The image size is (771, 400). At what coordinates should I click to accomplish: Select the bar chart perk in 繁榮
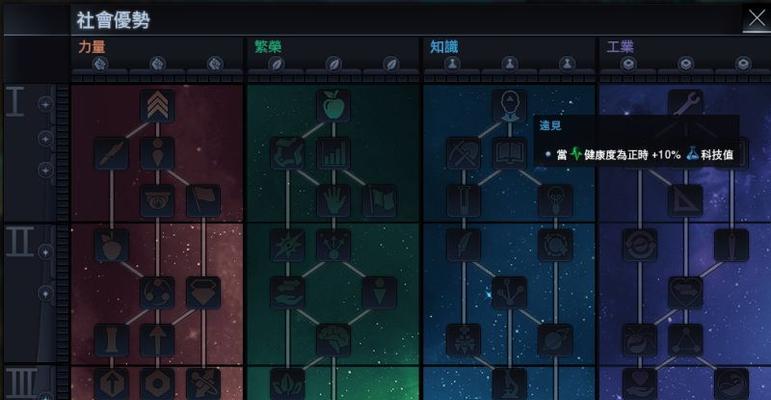(333, 154)
